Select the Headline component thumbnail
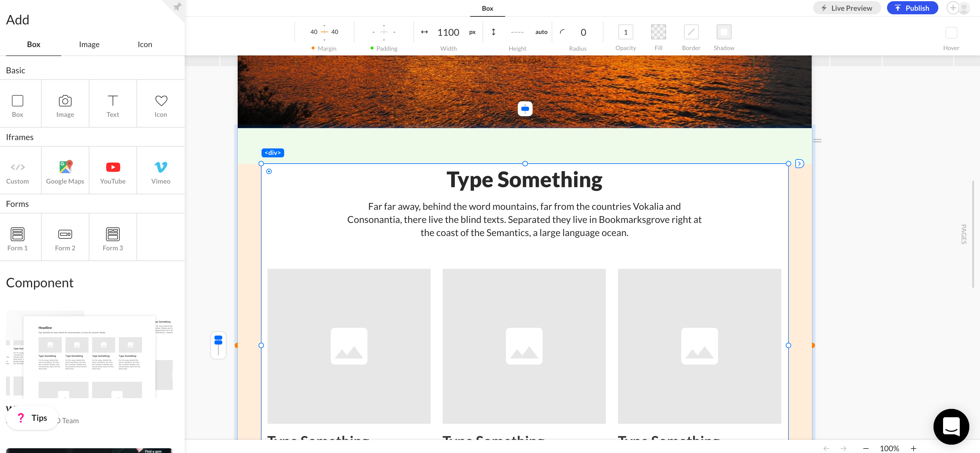Screen dimensions: 980x453 89,357
